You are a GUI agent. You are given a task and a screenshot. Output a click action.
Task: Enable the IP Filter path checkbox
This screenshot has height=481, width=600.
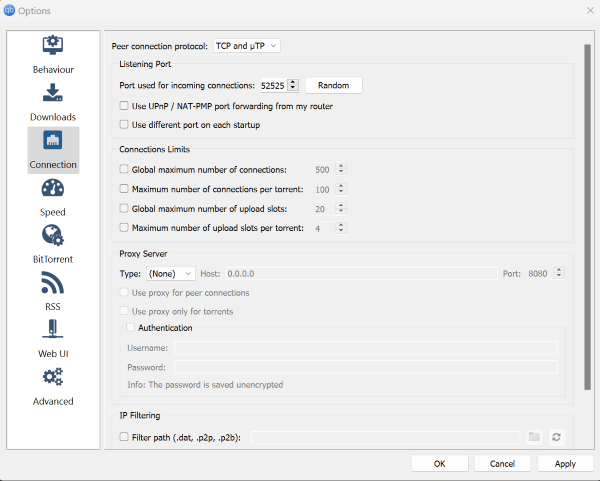coord(124,437)
